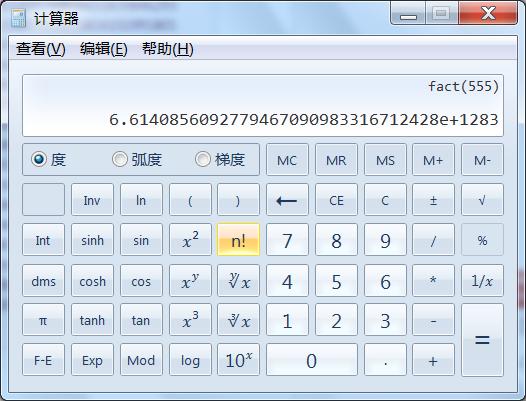Insert a closing parenthesis
Image resolution: width=526 pixels, height=401 pixels.
pos(238,200)
